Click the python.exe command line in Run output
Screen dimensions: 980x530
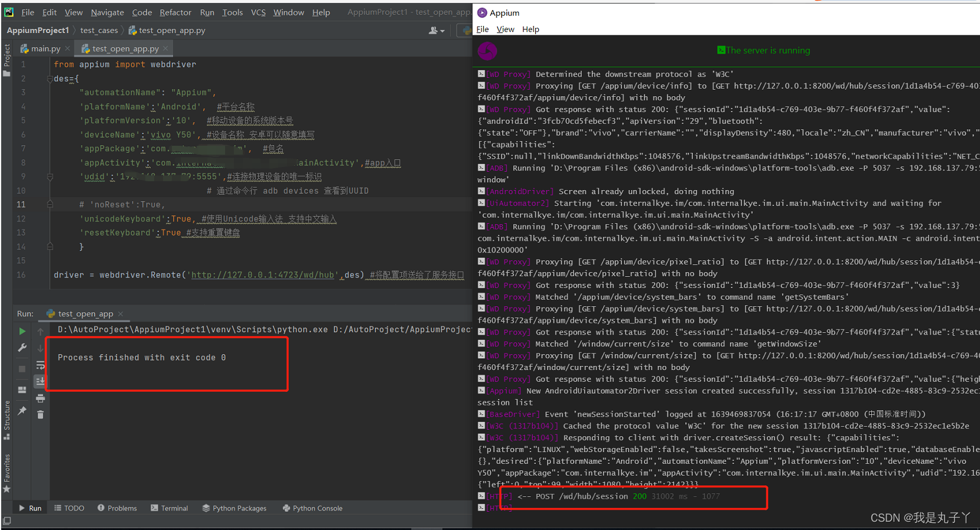[x=263, y=330]
